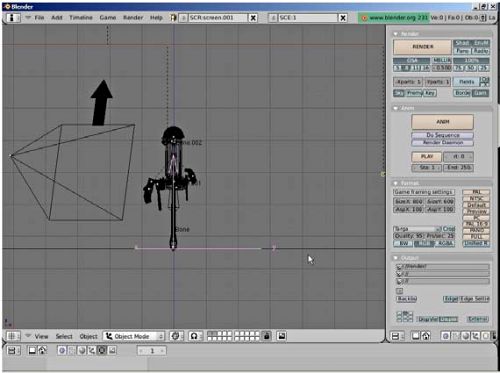Toggle the Edge render button
The height and width of the screenshot is (373, 500).
[x=451, y=299]
